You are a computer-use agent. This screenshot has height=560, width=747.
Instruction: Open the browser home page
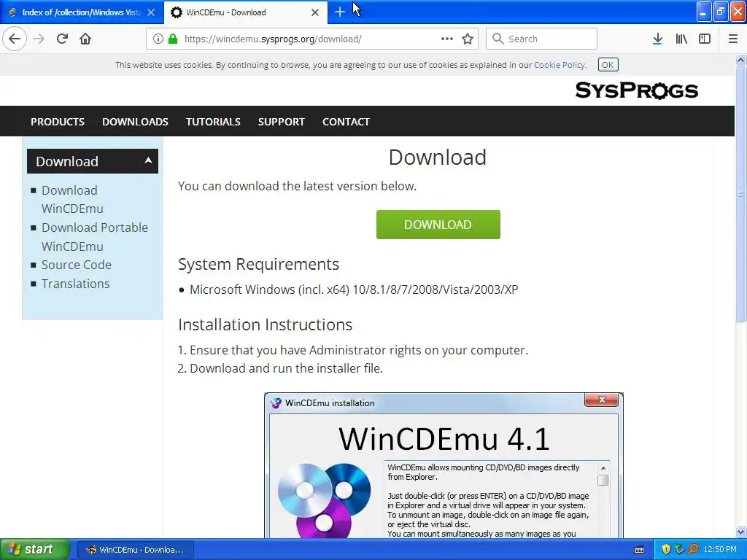tap(85, 39)
